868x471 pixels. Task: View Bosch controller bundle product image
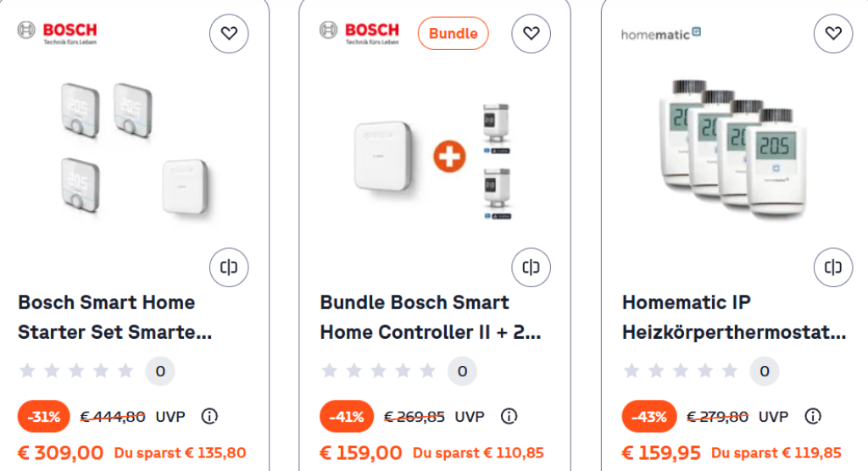tap(434, 157)
